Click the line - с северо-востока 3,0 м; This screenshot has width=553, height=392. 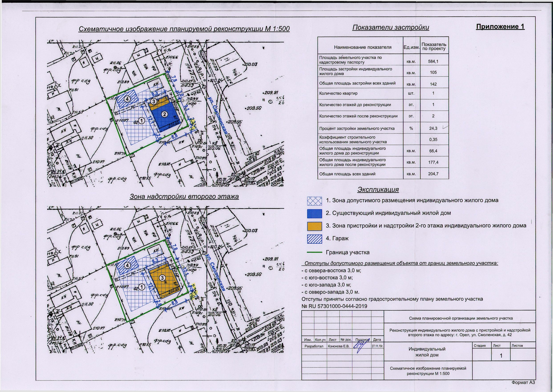tap(332, 271)
